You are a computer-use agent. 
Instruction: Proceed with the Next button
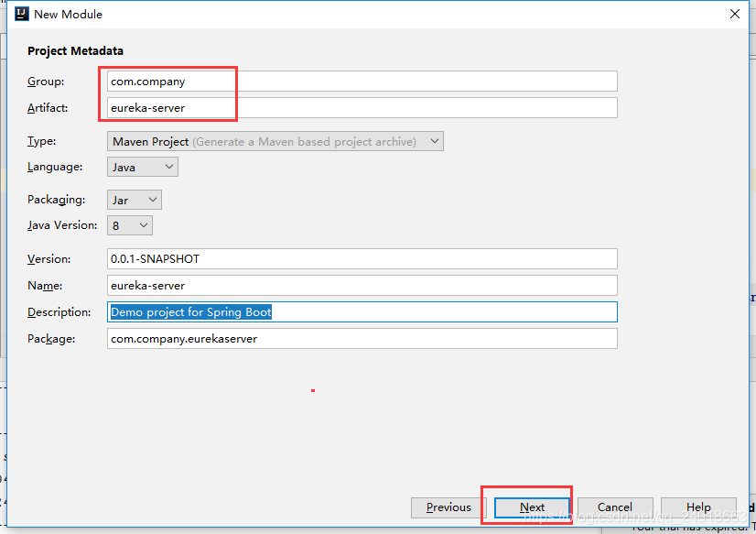532,507
